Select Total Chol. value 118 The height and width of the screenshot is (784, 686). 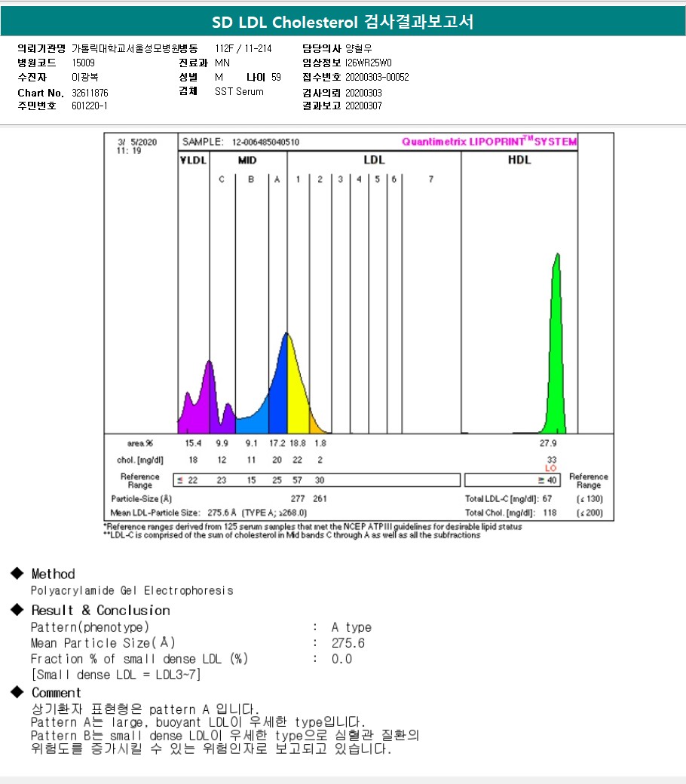(x=550, y=513)
